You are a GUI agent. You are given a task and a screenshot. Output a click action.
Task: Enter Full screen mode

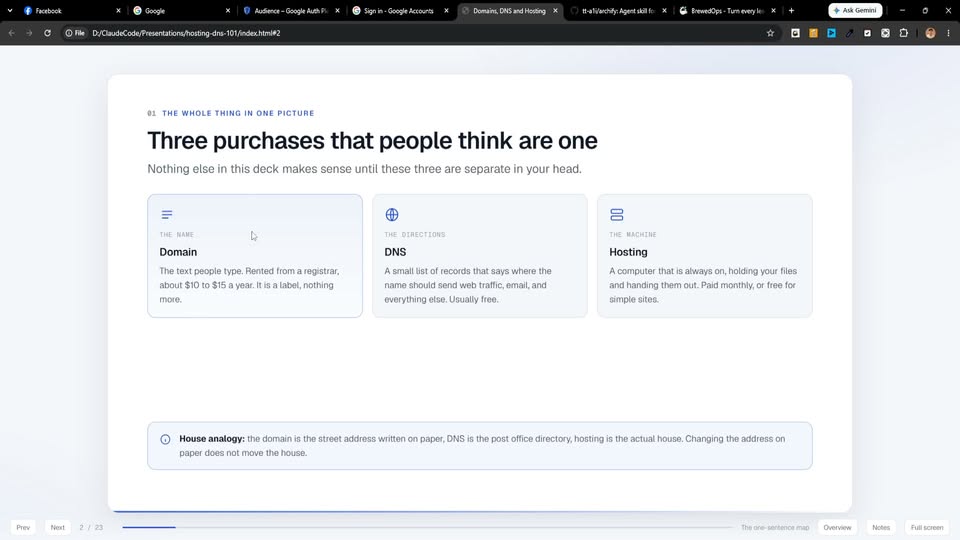(x=927, y=527)
